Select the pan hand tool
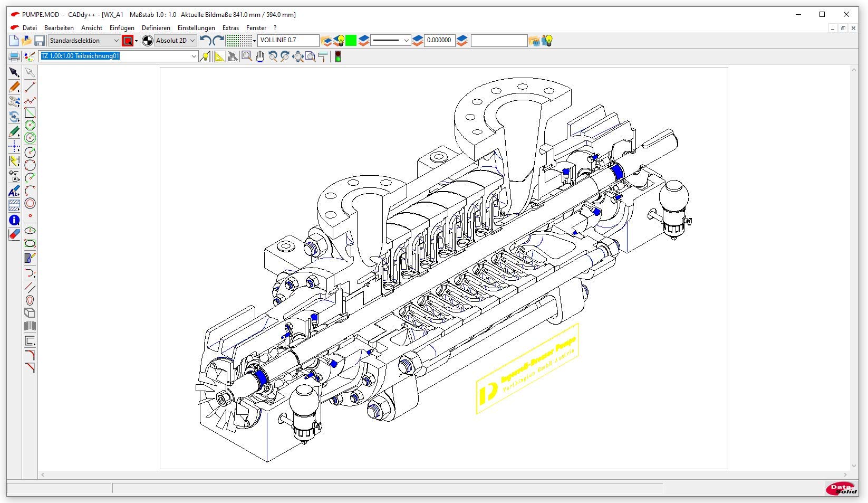The image size is (868, 503). 260,56
